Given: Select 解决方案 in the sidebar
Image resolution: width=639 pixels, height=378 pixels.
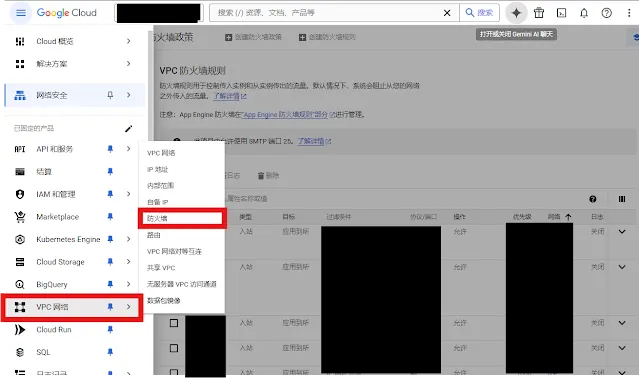Looking at the screenshot, I should point(52,64).
